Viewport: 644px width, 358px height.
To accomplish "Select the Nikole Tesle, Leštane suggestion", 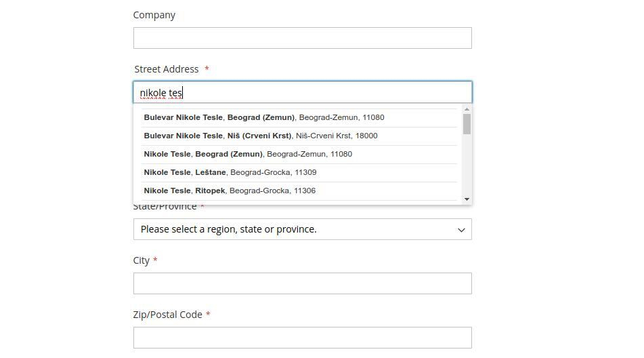I will tap(230, 172).
